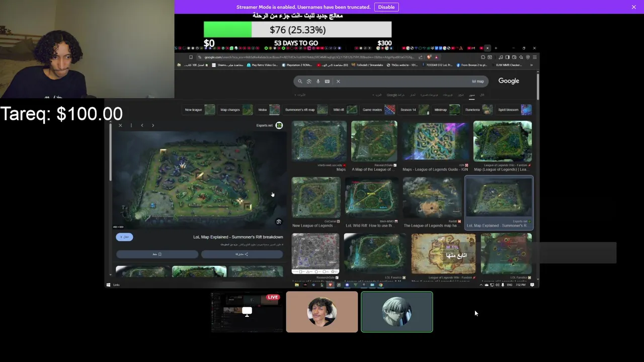Open 'Maps - League of Legends Guide - IGN' result
The height and width of the screenshot is (362, 644).
[x=435, y=146]
